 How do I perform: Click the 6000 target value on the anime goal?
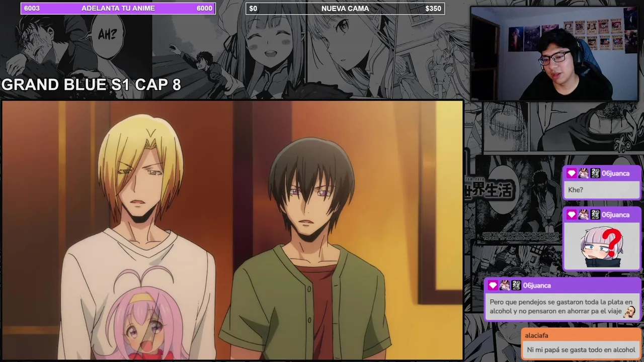(x=204, y=9)
